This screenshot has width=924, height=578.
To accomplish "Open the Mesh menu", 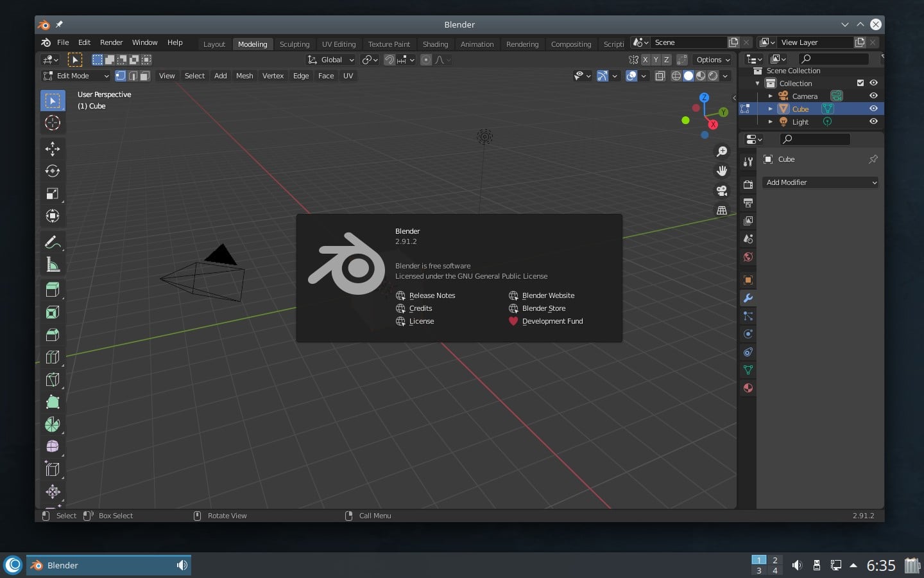I will coord(244,76).
